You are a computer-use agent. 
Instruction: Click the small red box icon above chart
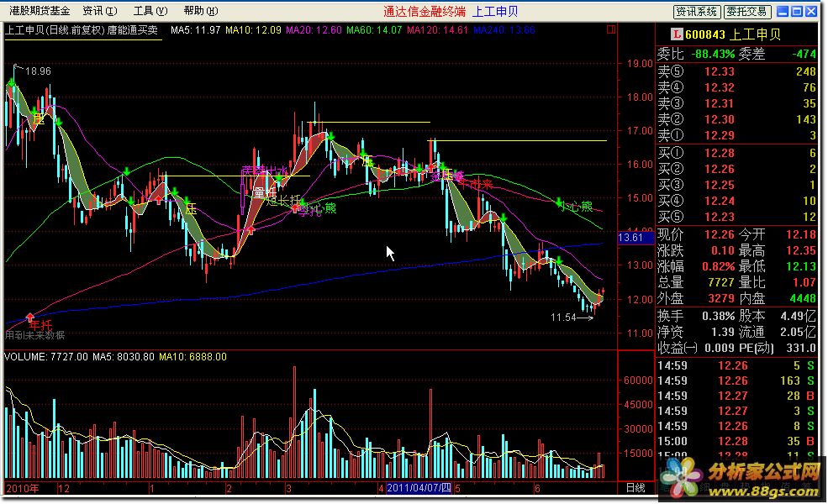[611, 29]
